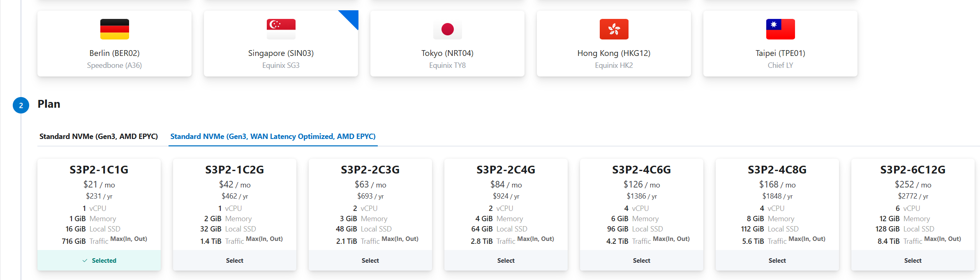980x280 pixels.
Task: Pick Hong Kong (HKG12) location card
Action: click(x=614, y=53)
